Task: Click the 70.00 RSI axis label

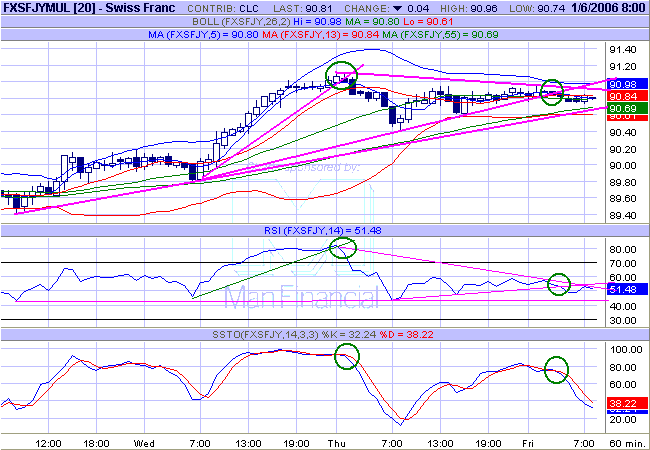Action: [x=623, y=264]
